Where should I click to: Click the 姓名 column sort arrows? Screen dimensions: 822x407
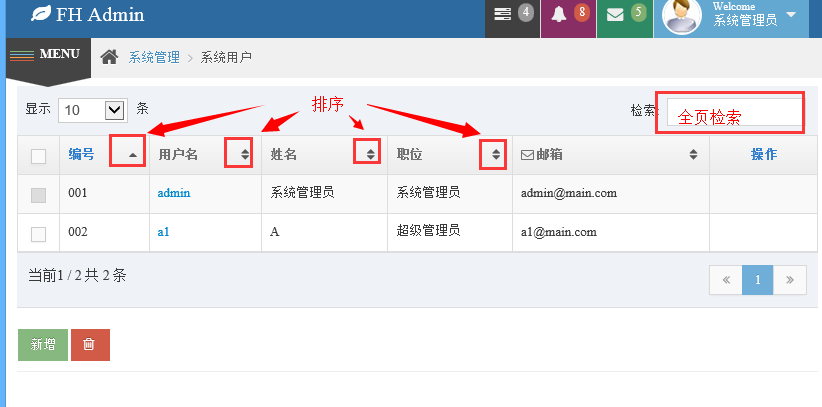pyautogui.click(x=371, y=154)
